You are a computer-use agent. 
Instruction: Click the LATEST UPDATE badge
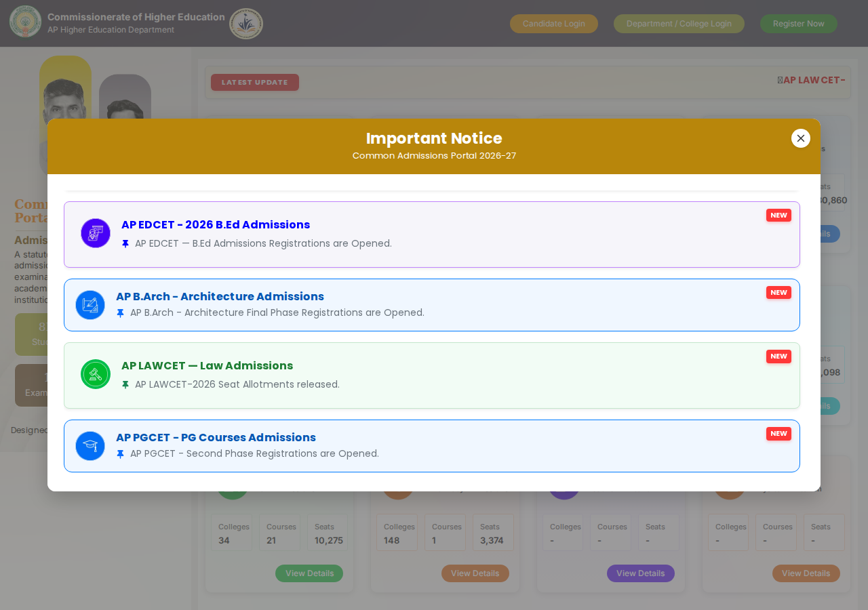(255, 83)
